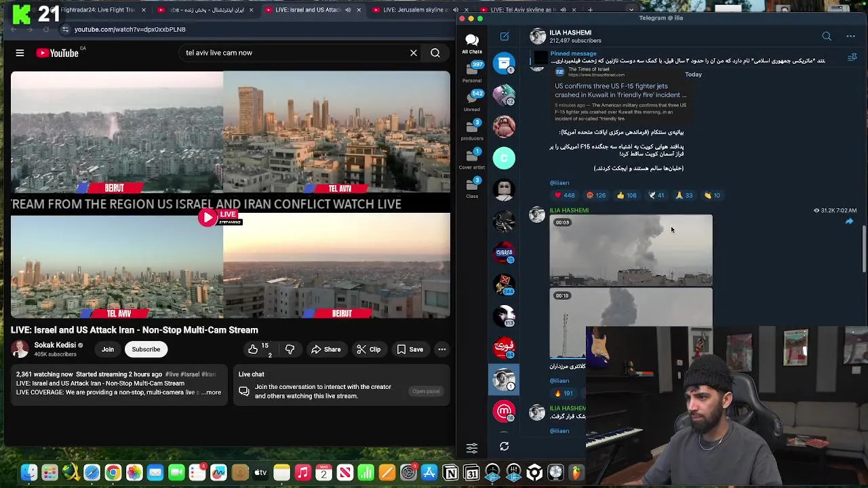Share the live stream video
This screenshot has width=868, height=488.
coord(326,349)
